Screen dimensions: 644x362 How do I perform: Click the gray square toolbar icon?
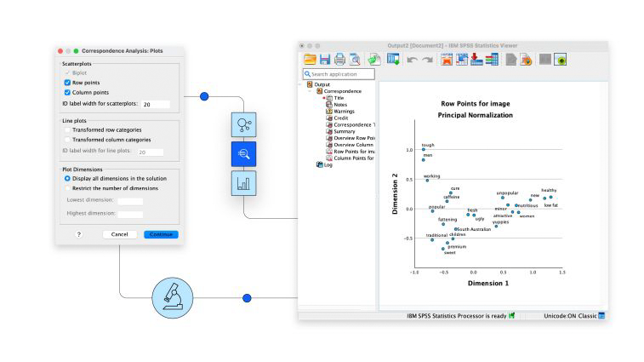[545, 60]
